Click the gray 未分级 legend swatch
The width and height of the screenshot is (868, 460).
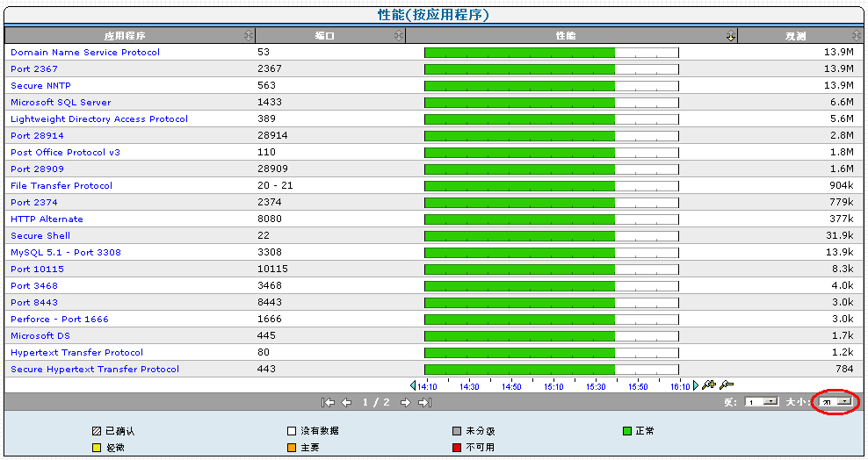pyautogui.click(x=457, y=431)
